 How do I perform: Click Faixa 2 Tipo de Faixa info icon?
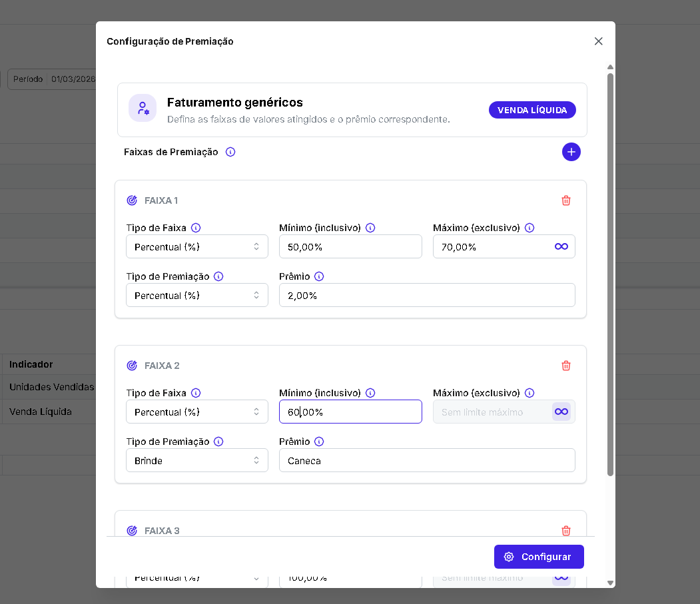(196, 393)
